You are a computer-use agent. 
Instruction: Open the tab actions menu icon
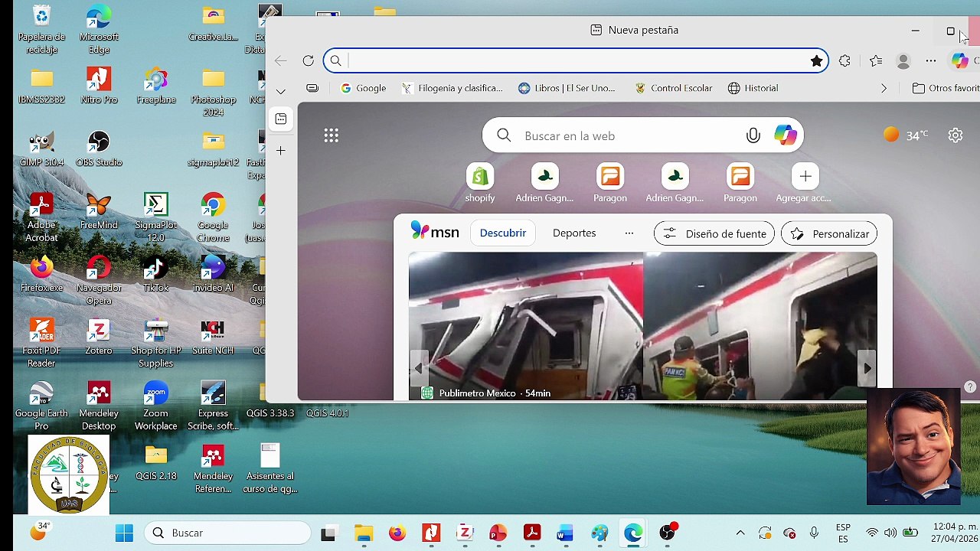281,119
